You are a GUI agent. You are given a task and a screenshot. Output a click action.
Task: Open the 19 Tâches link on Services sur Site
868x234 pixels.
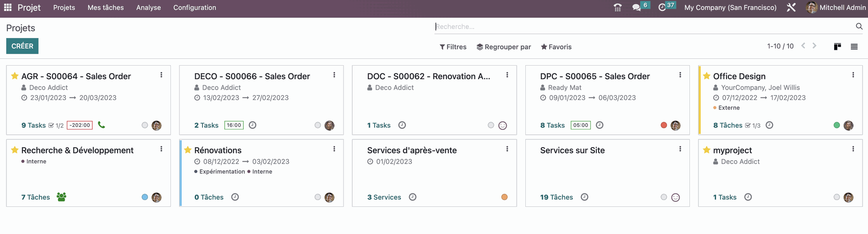[556, 197]
